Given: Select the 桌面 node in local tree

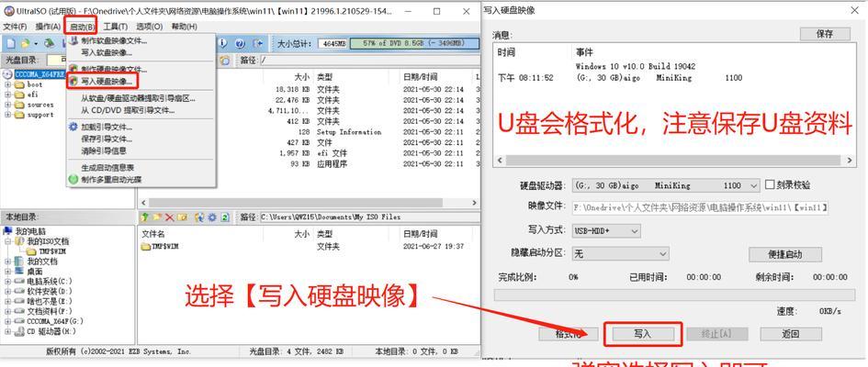Looking at the screenshot, I should 34,272.
